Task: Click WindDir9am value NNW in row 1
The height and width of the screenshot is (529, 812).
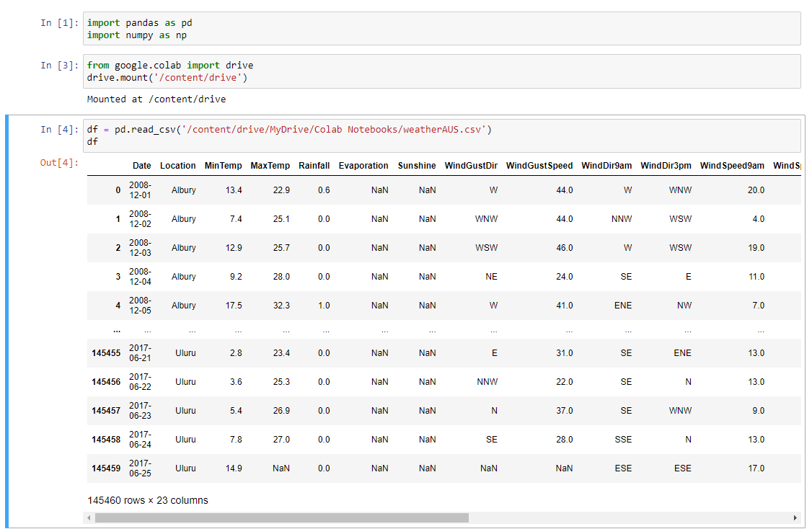Action: coord(622,219)
